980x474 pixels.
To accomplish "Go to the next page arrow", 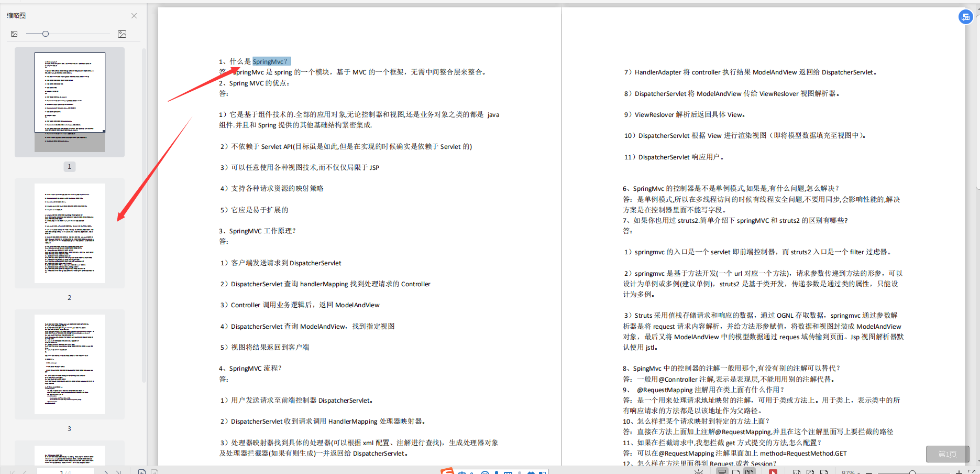I will pos(106,472).
